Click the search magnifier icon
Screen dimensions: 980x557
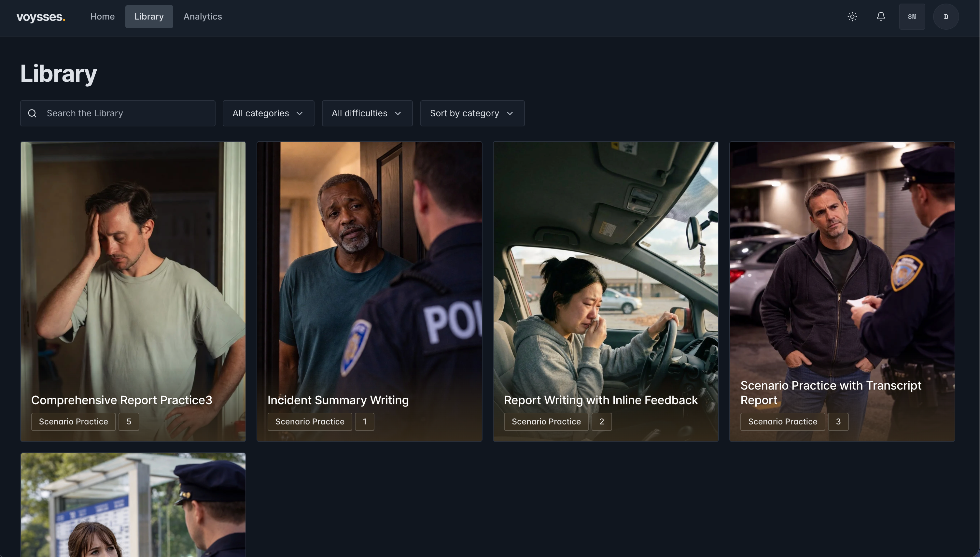point(33,113)
